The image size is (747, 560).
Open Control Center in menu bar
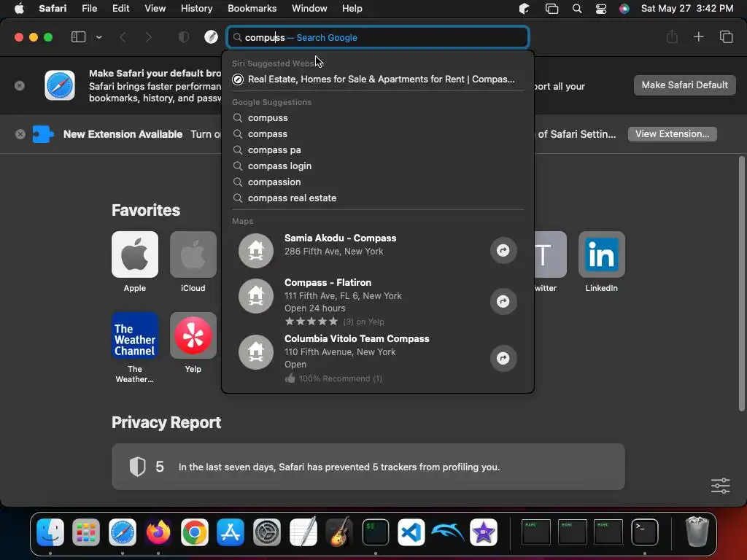click(x=601, y=9)
